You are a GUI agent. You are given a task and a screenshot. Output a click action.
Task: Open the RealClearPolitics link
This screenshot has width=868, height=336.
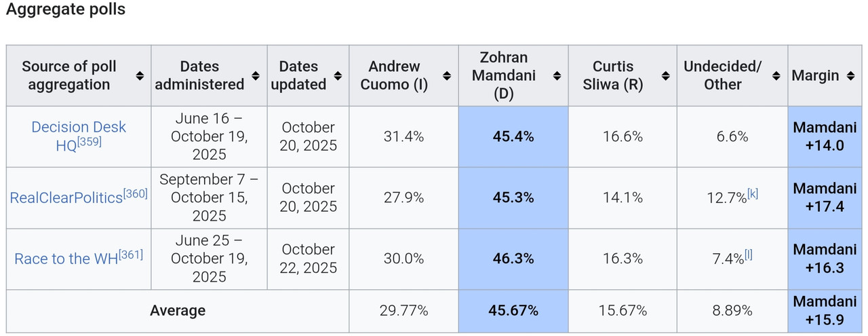[x=66, y=198]
